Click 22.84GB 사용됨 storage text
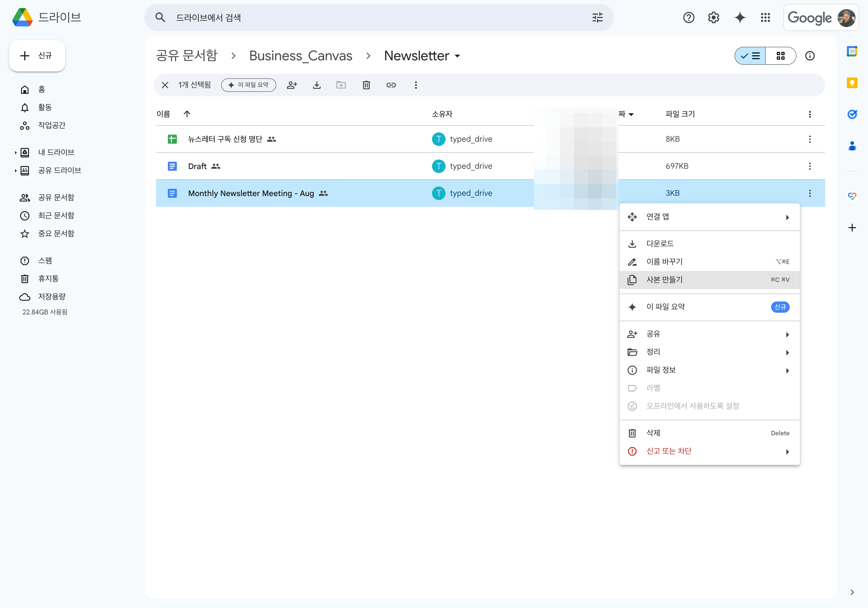Screen dimensions: 868x608 click(x=44, y=312)
